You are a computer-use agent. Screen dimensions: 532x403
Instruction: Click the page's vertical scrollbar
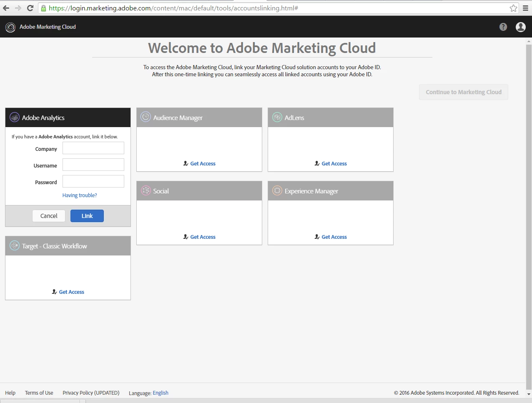pyautogui.click(x=529, y=208)
